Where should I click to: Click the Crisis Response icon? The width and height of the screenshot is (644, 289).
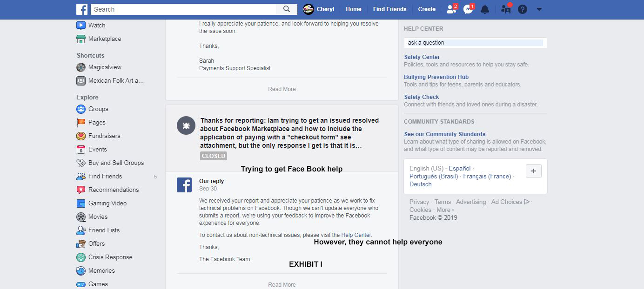pyautogui.click(x=81, y=257)
